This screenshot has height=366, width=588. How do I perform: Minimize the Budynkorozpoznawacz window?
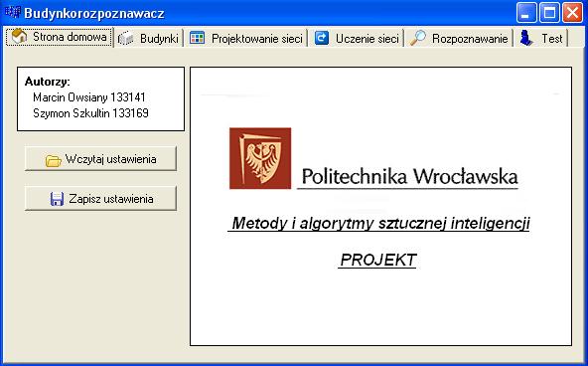(x=526, y=12)
